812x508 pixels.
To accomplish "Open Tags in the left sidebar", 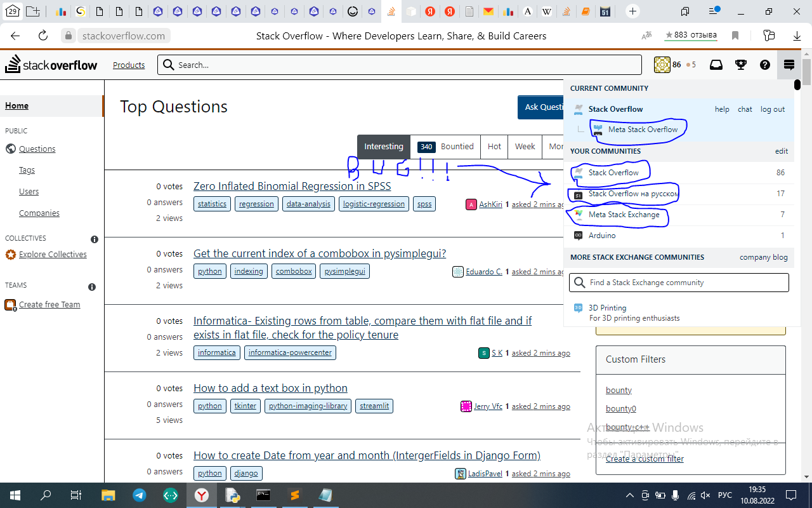I will click(x=27, y=170).
